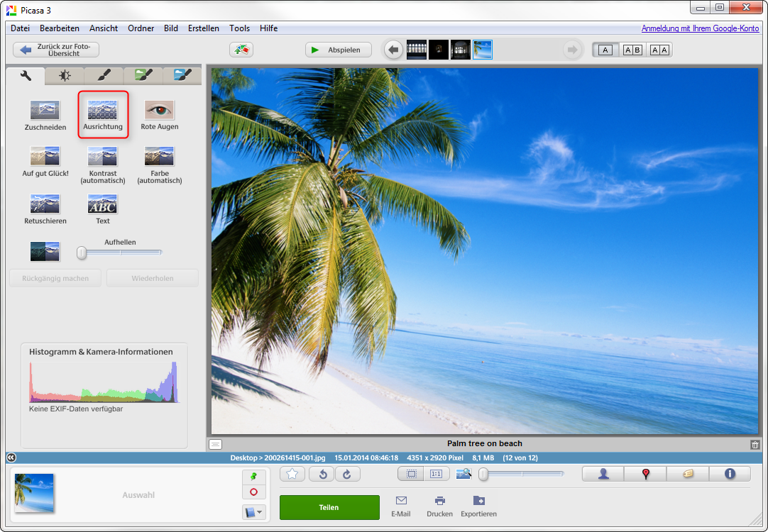The width and height of the screenshot is (768, 532).
Task: Switch to single A view mode
Action: pyautogui.click(x=605, y=50)
